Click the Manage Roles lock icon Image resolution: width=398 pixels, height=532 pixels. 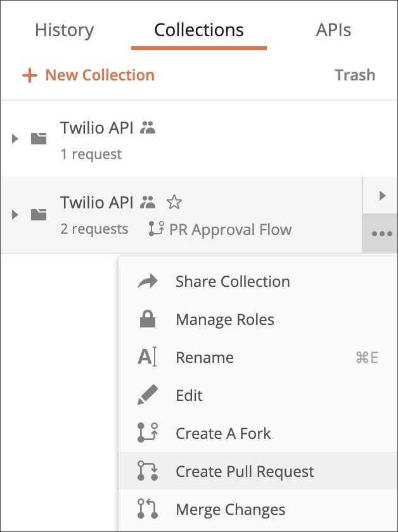point(148,319)
